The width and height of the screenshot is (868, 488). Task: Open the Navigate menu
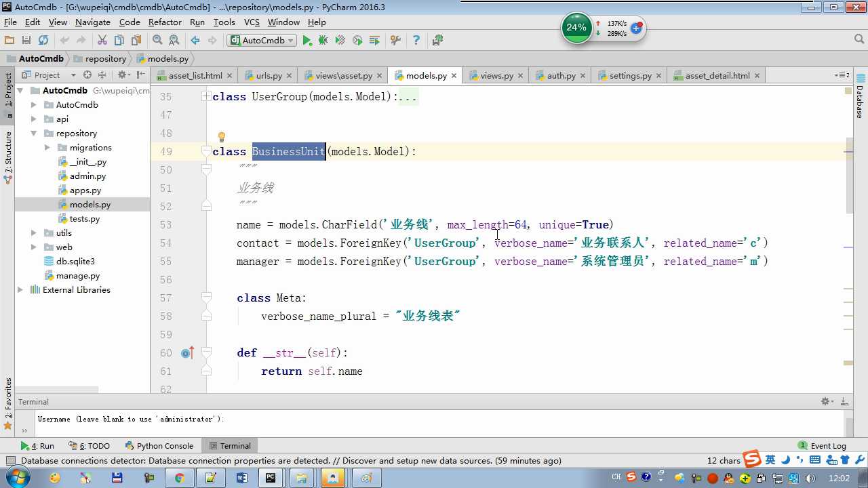(93, 22)
